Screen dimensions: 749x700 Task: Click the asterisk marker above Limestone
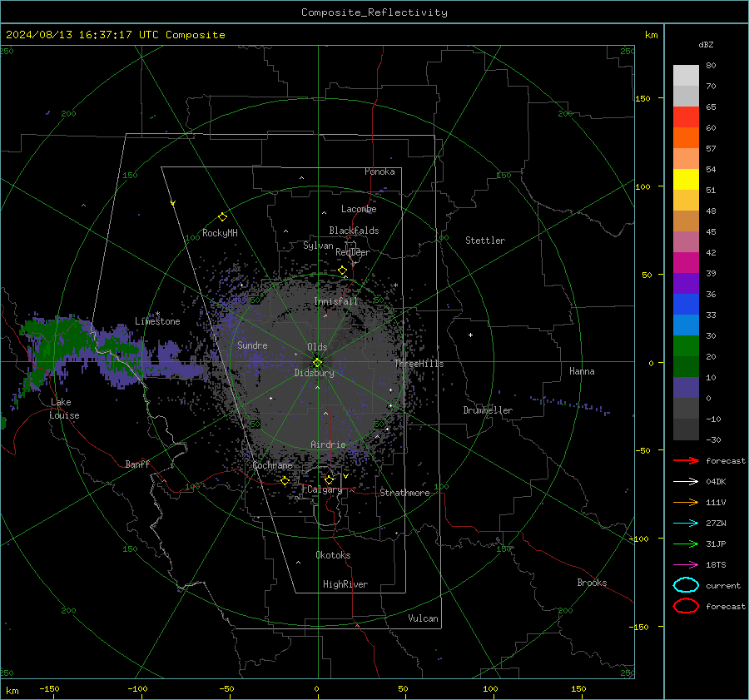[157, 314]
